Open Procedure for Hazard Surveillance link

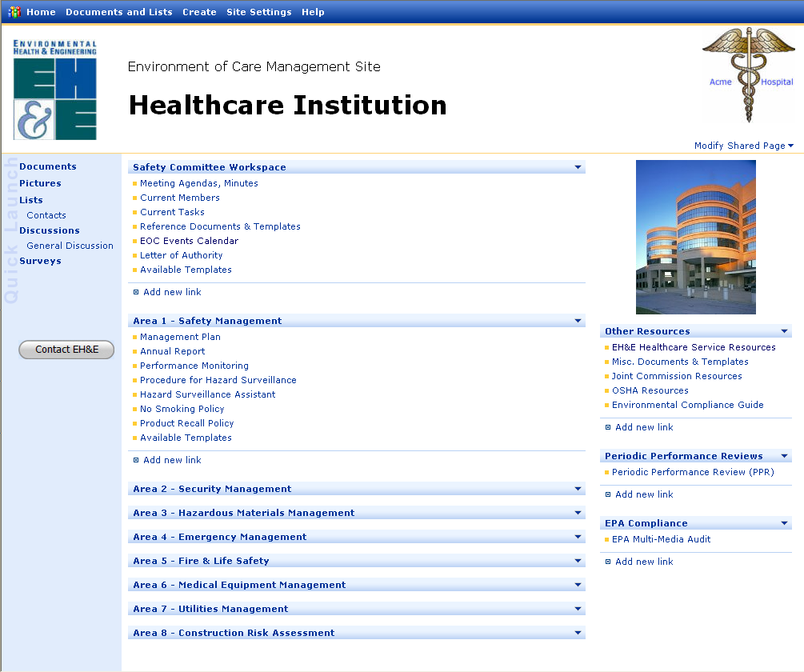click(218, 380)
